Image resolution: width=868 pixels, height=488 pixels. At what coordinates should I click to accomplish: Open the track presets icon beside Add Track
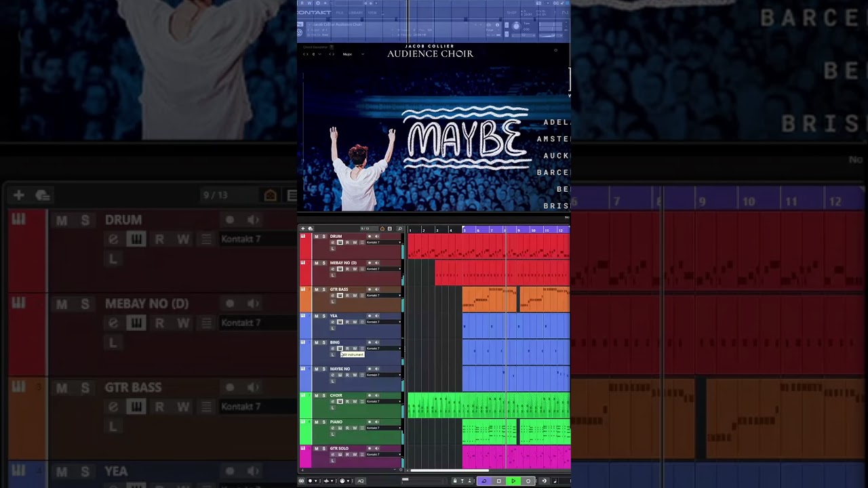[310, 228]
